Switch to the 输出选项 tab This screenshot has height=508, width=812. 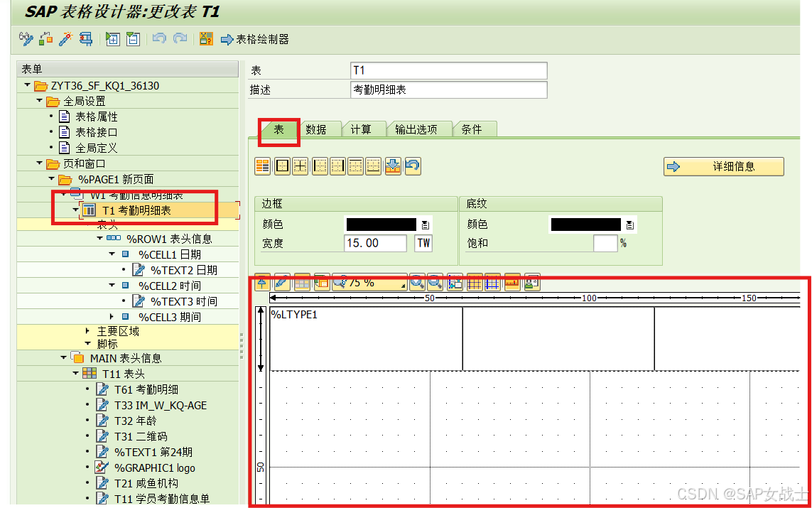pyautogui.click(x=416, y=129)
